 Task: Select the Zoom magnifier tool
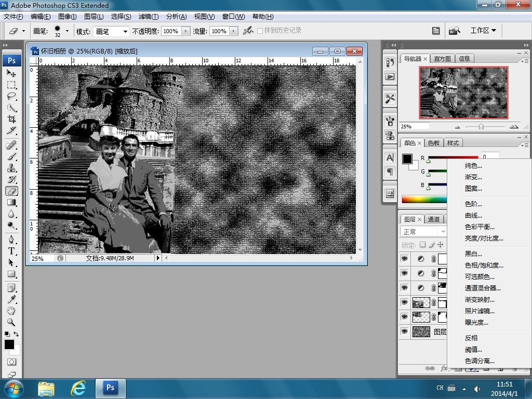pos(11,322)
